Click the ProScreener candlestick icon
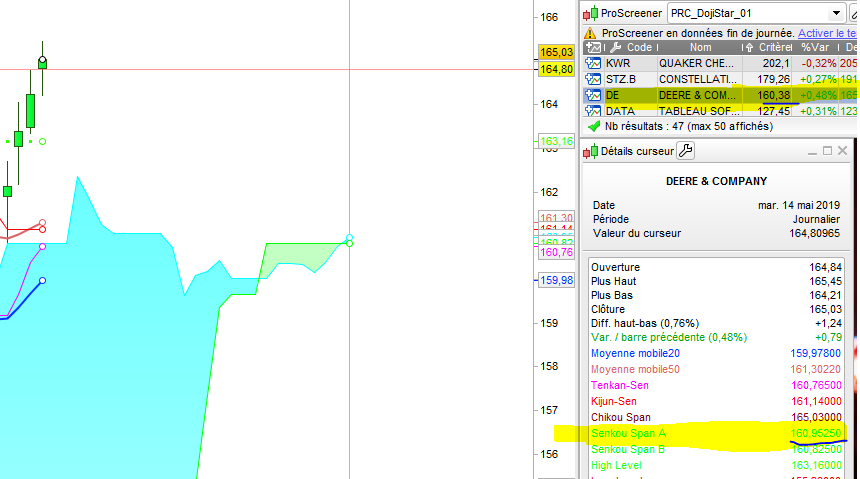This screenshot has height=479, width=860. click(x=590, y=13)
